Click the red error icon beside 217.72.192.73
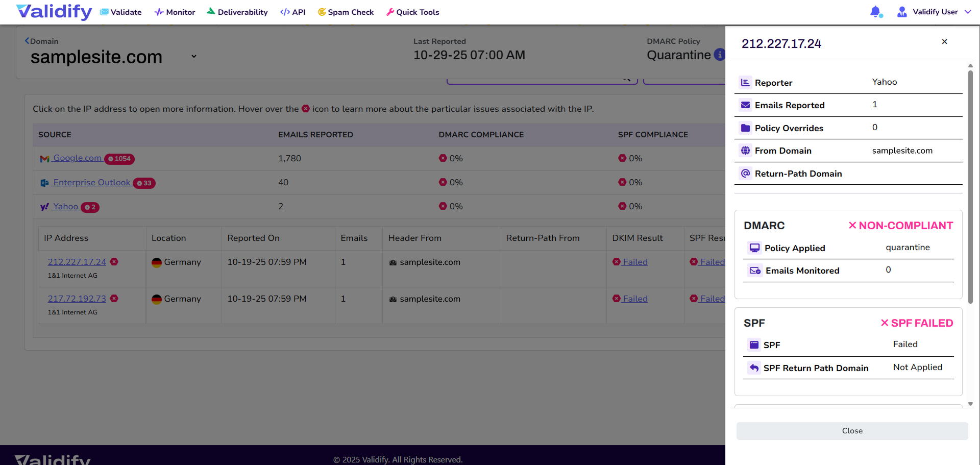Screen dimensions: 980x465 [114, 299]
